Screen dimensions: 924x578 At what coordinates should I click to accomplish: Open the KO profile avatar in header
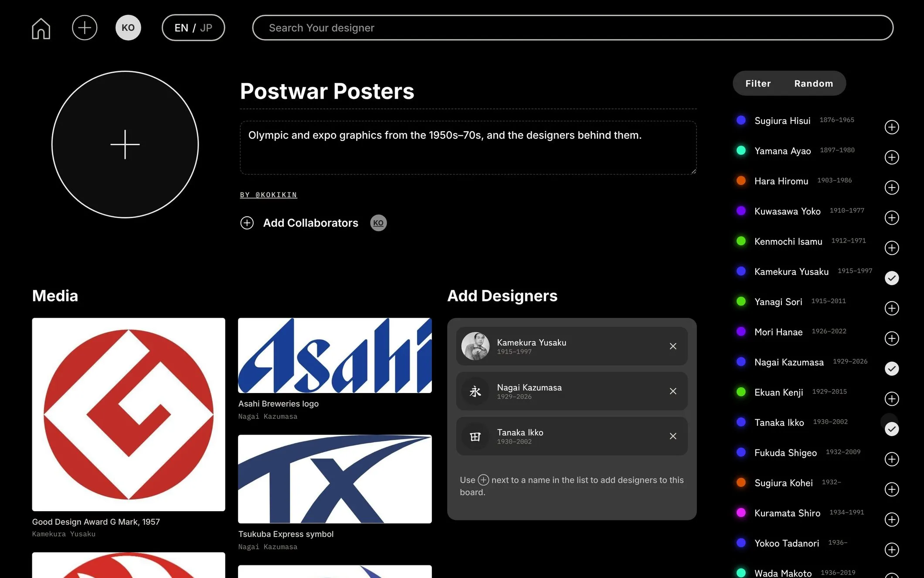pyautogui.click(x=128, y=27)
